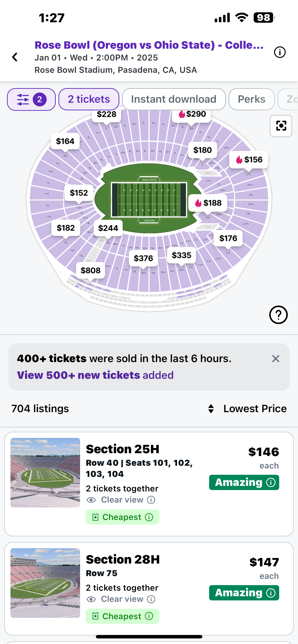The height and width of the screenshot is (644, 298).
Task: Tap info icon on Section 28H Cheapest tag
Action: pos(149,616)
